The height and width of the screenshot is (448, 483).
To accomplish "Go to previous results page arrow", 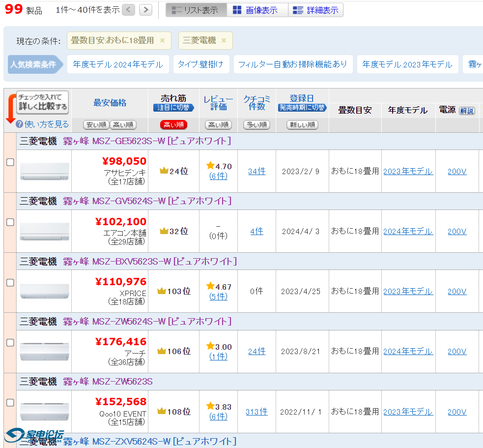I will (x=128, y=10).
